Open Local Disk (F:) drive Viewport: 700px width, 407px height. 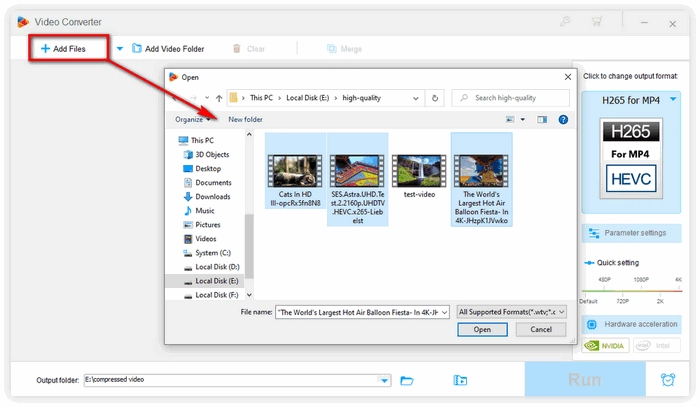[x=211, y=295]
